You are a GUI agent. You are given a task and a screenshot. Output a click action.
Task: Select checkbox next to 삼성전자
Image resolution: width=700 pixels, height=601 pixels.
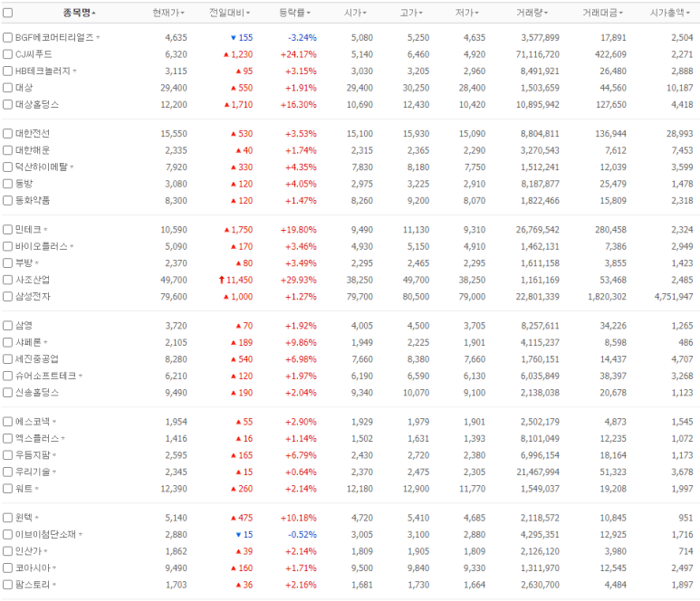[x=7, y=297]
